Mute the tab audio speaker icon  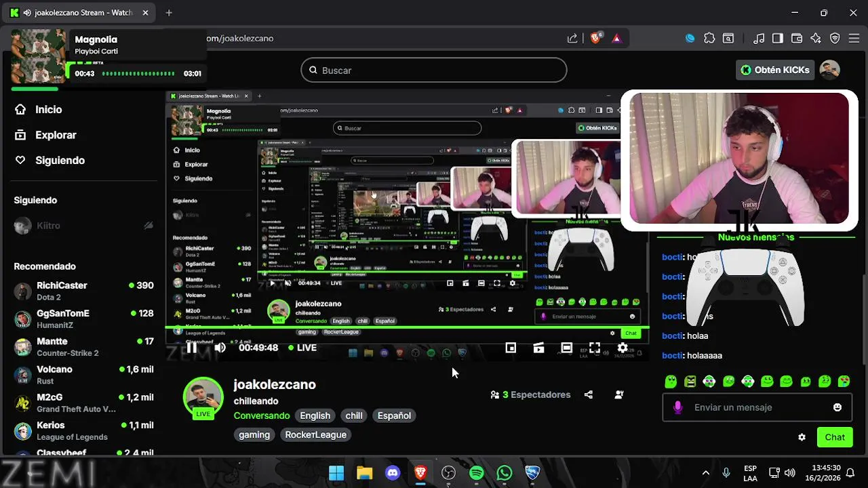(26, 13)
